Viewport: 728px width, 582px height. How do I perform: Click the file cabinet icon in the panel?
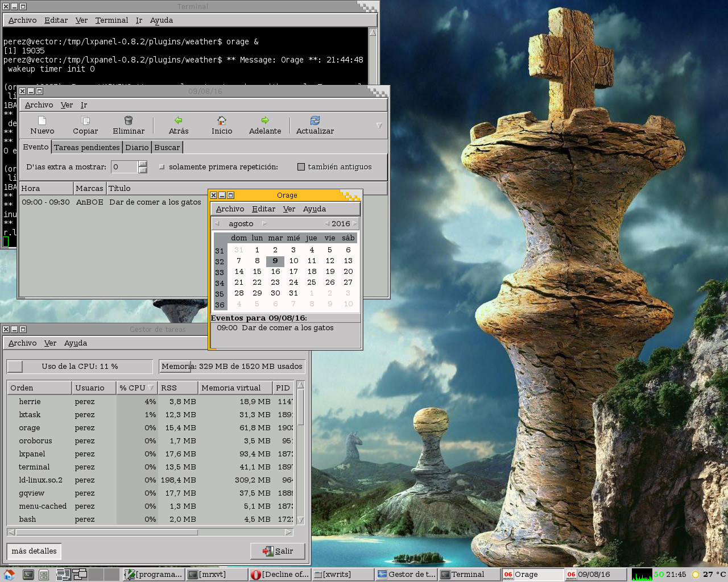44,575
